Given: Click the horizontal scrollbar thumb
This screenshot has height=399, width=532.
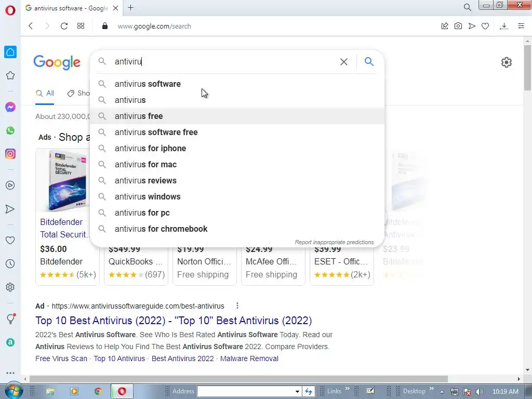Looking at the screenshot, I should coord(238,379).
